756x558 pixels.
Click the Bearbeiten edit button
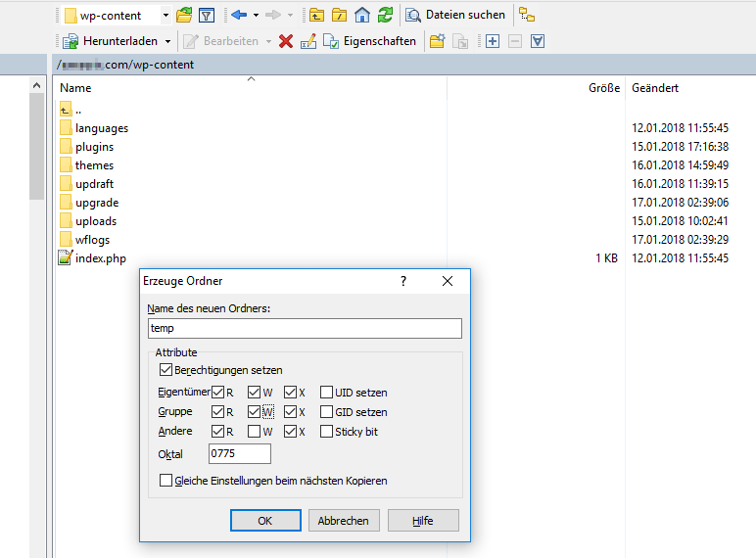point(220,41)
